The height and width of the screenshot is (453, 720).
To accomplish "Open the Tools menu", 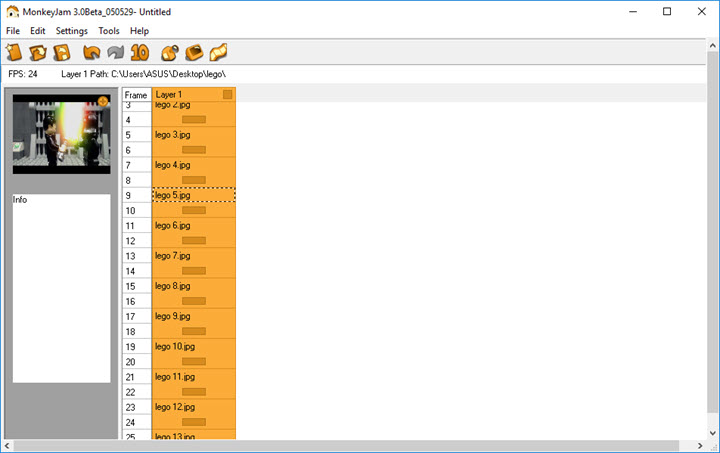I will point(109,31).
